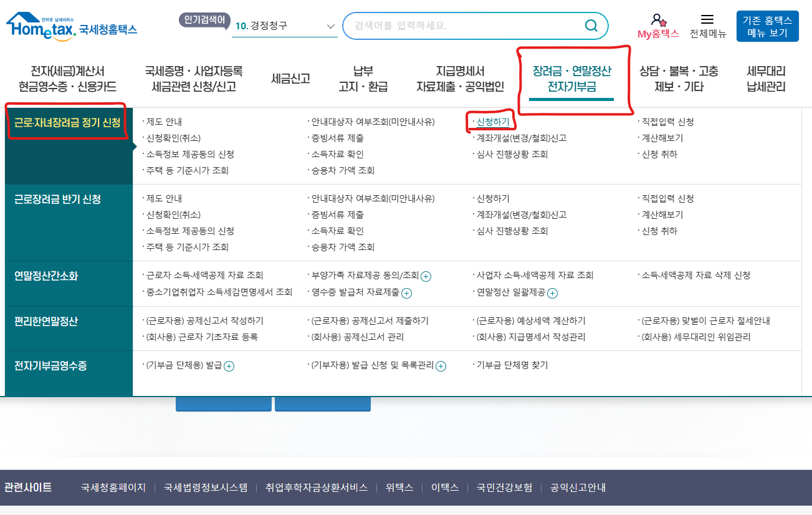This screenshot has width=812, height=515.
Task: Click the plus icon beside (기부금 단체용) 발급
Action: tap(229, 366)
